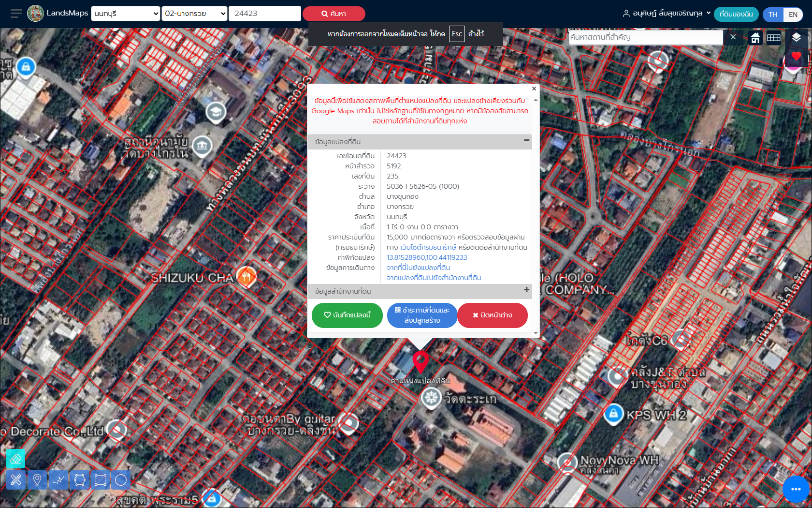Open the user account menu
812x508 pixels.
point(667,14)
